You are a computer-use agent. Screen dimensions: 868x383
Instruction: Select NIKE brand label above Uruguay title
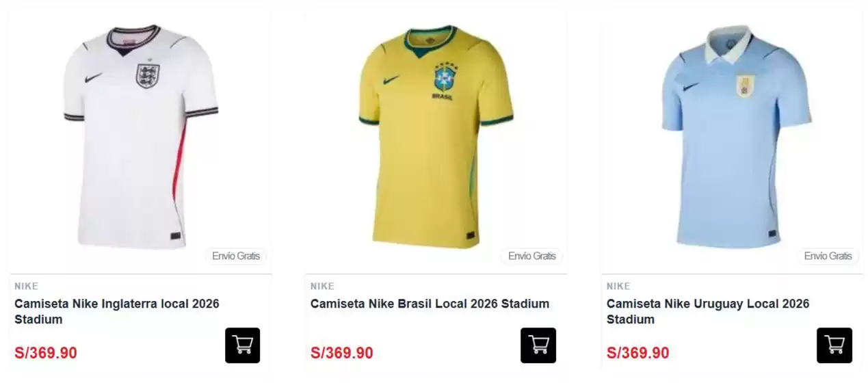point(618,286)
